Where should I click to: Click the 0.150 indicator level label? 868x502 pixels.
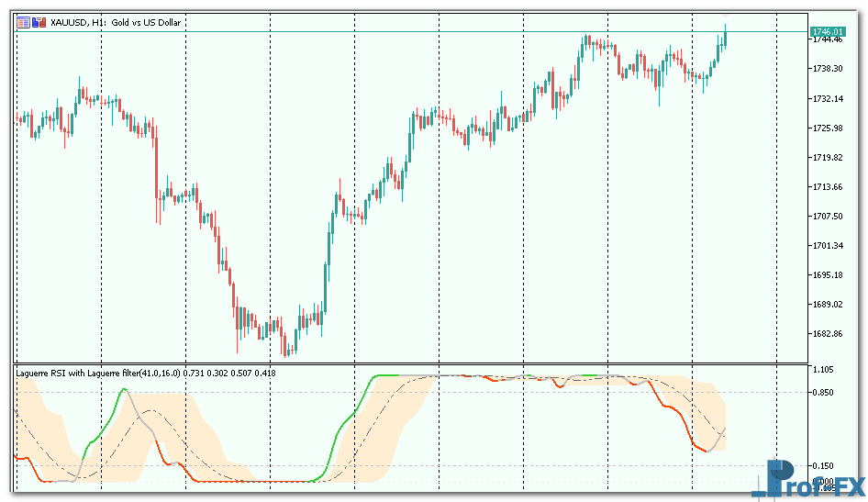coord(826,466)
